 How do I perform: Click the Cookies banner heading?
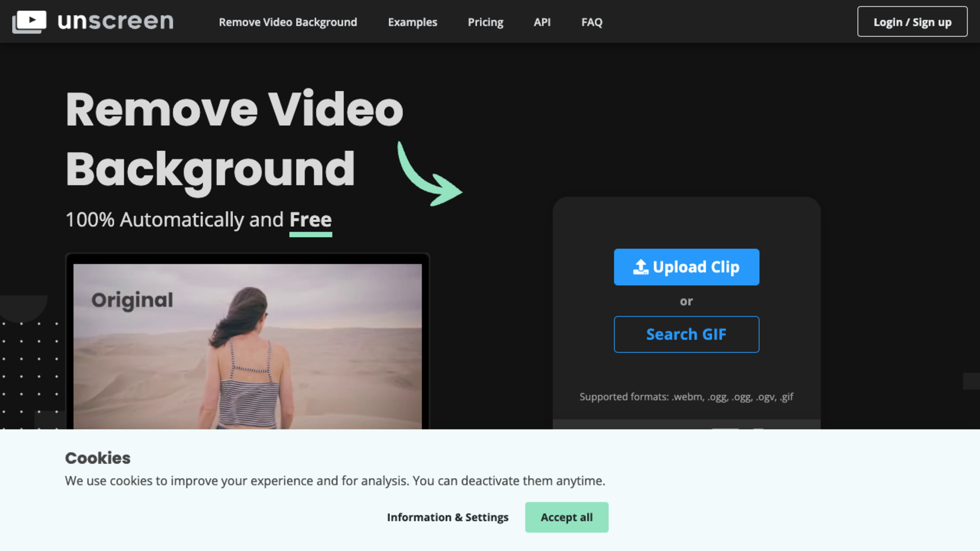pyautogui.click(x=97, y=458)
